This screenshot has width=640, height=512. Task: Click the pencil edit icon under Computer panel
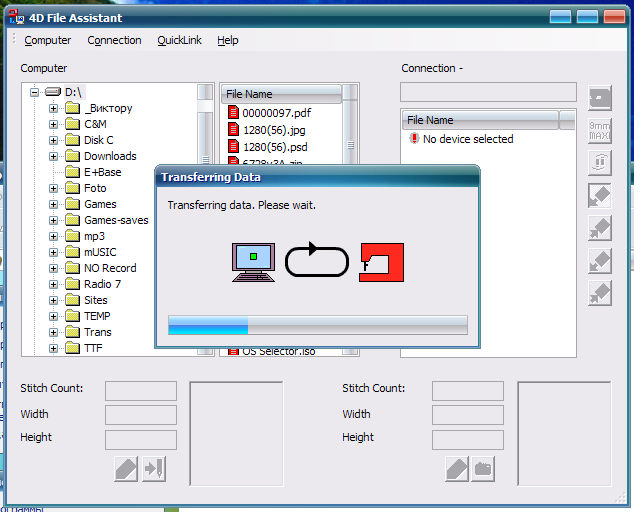coord(126,468)
